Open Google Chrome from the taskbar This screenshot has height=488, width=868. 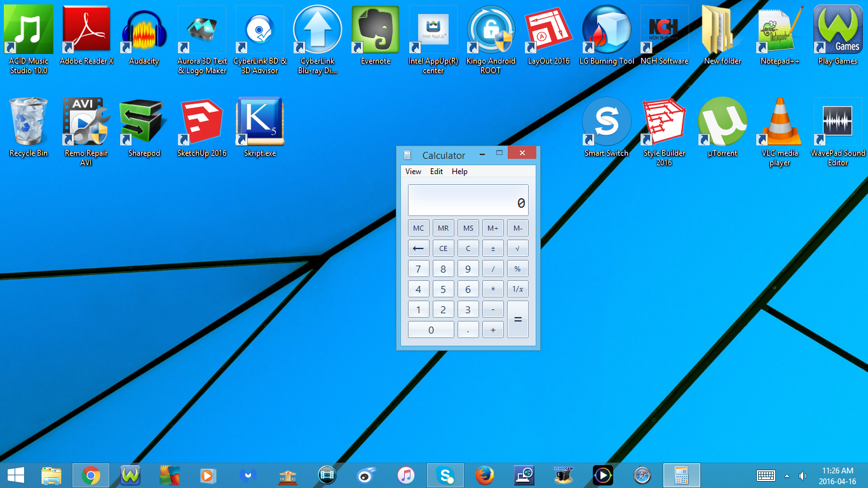coord(91,475)
